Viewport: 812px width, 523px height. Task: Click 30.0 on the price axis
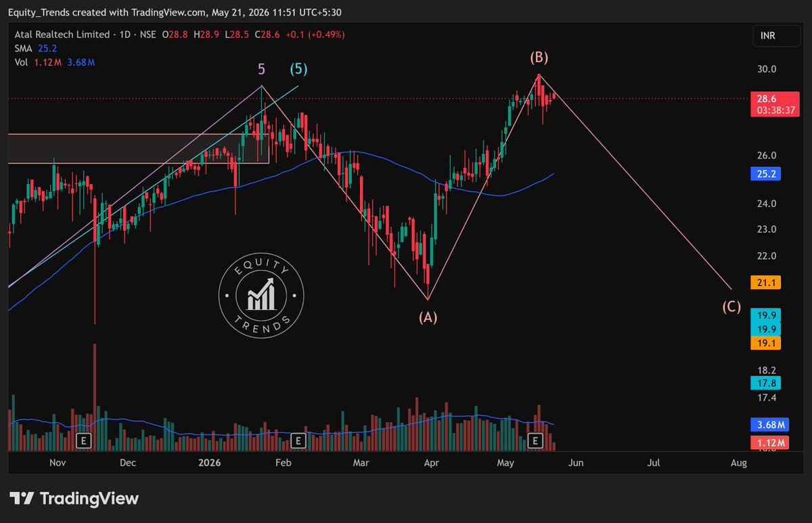(x=767, y=69)
